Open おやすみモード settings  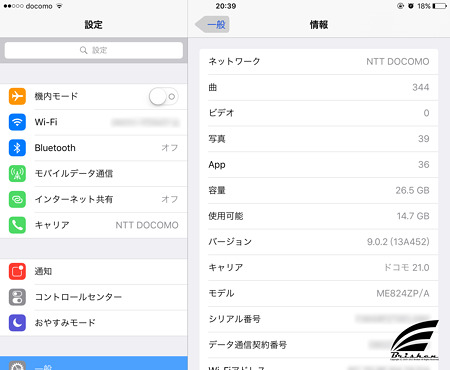tap(94, 323)
